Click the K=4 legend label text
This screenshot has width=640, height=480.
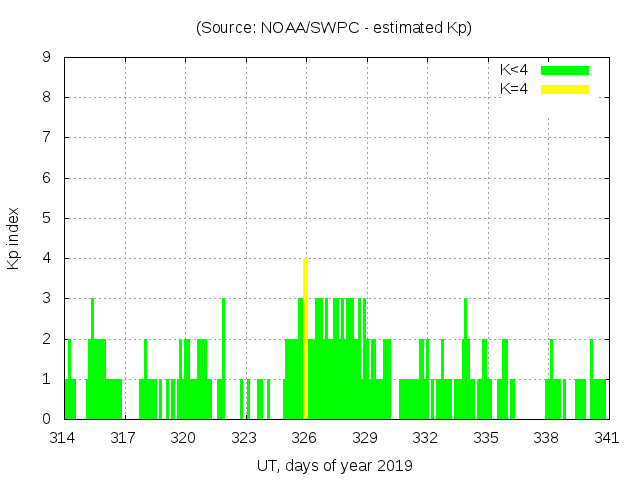514,89
